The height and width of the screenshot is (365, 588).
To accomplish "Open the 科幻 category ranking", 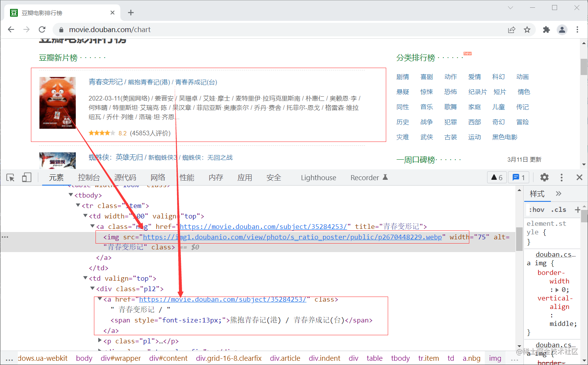I will click(x=499, y=77).
